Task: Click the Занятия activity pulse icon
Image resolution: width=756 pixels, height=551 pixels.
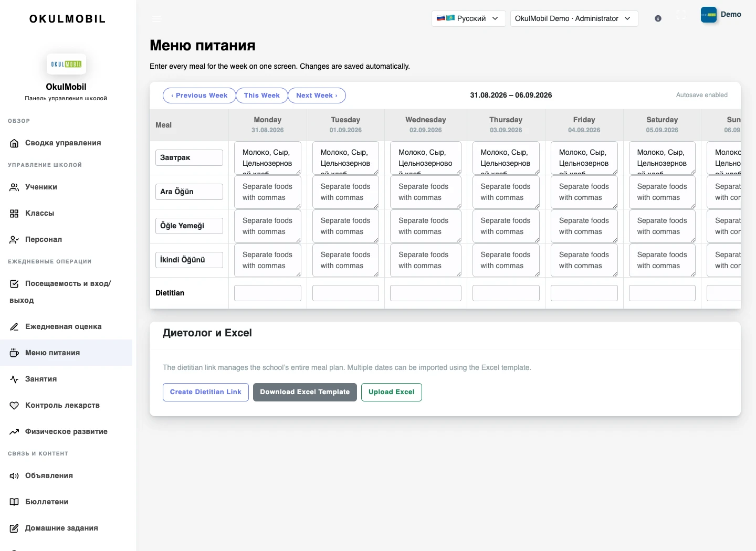Action: 14,379
